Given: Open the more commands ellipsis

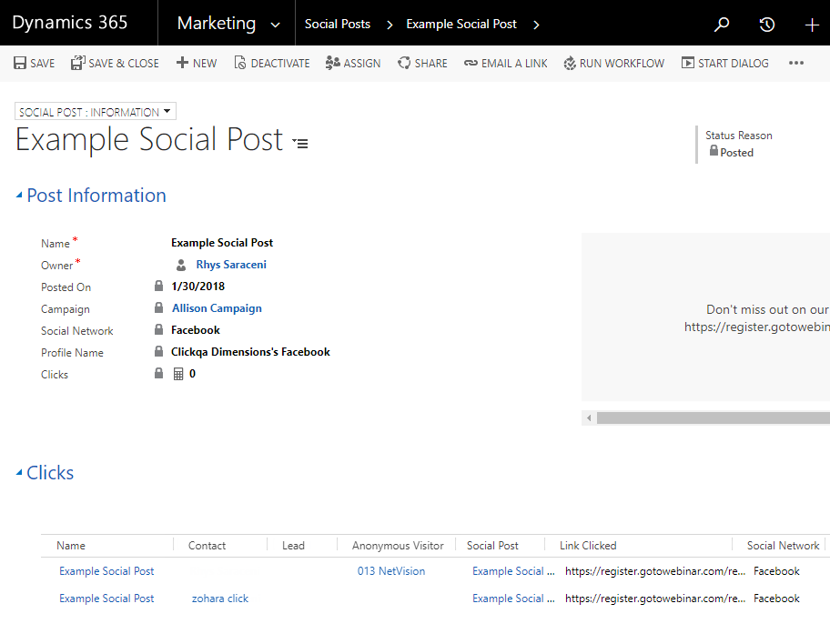Looking at the screenshot, I should (796, 63).
